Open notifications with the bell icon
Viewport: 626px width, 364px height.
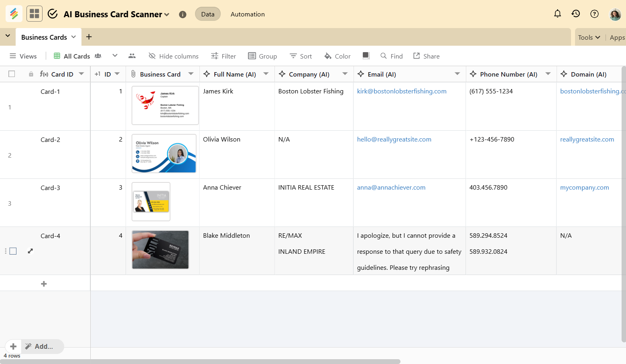[x=557, y=13]
